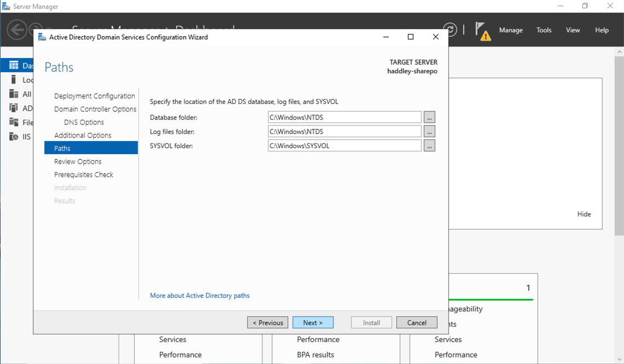
Task: Click BPA results in the Server Manager tile
Action: [x=315, y=355]
